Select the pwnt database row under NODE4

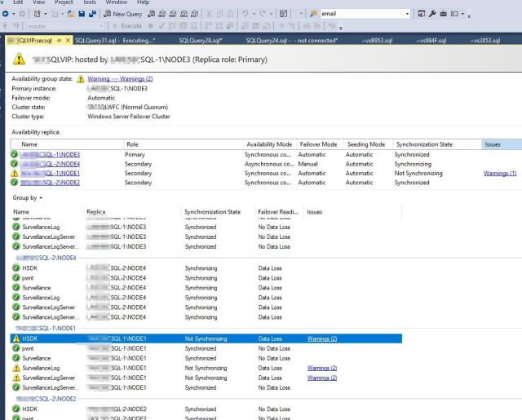tap(28, 277)
